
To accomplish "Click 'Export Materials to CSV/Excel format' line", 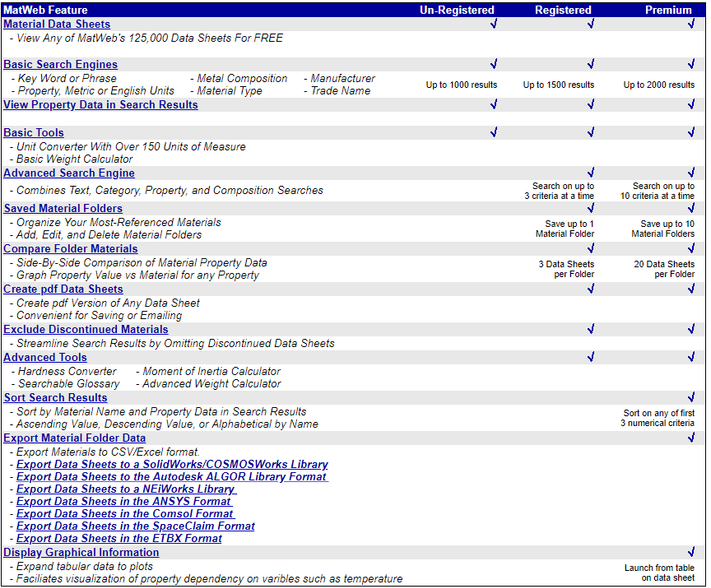I will click(105, 452).
